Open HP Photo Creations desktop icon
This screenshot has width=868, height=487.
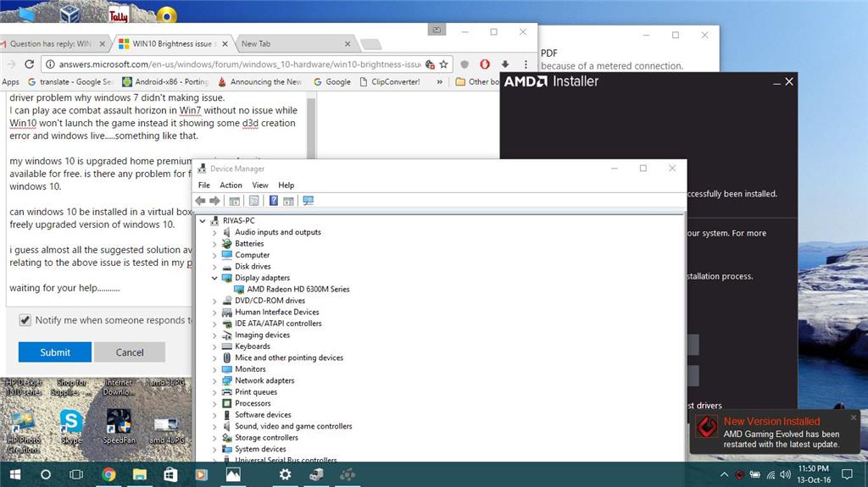[x=23, y=433]
